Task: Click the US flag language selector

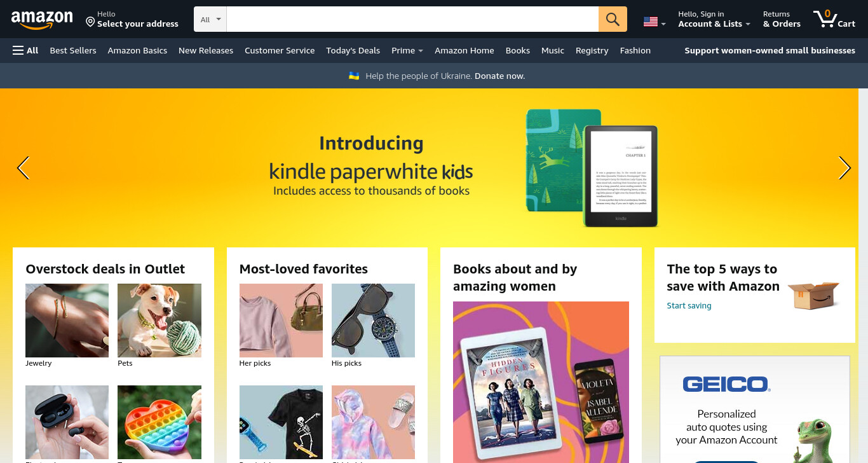Action: 654,22
